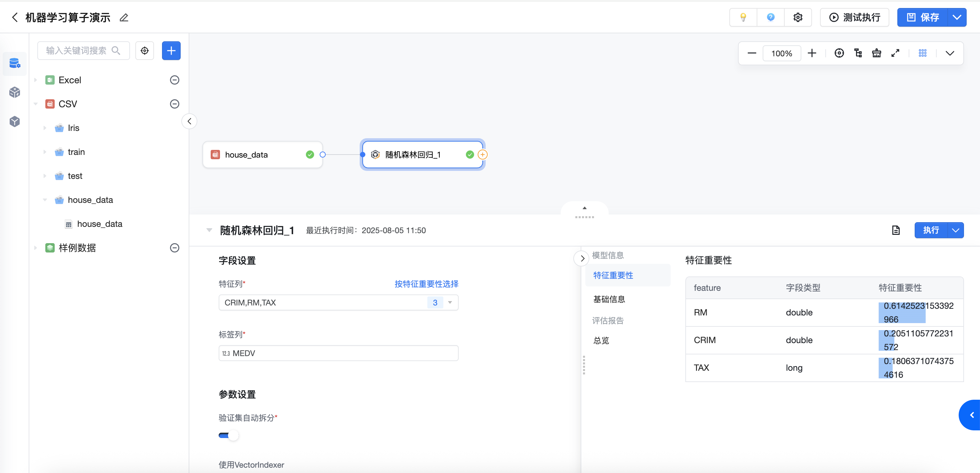Open the log document icon

point(896,231)
